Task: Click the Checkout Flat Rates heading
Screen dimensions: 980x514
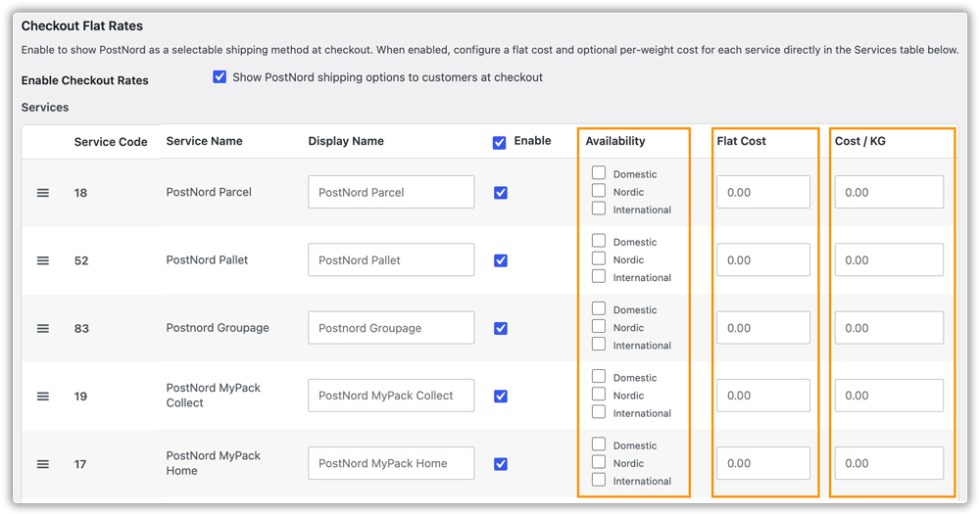Action: click(82, 26)
